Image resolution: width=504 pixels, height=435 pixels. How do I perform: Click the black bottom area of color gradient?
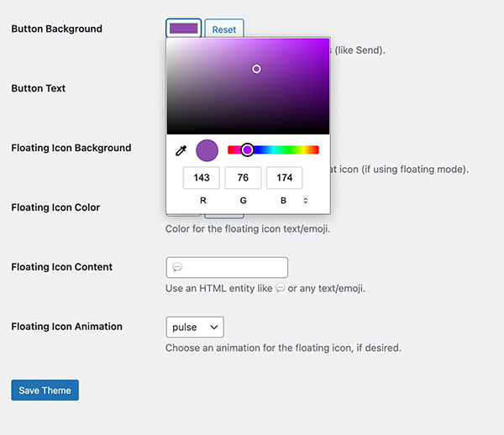coord(248,128)
